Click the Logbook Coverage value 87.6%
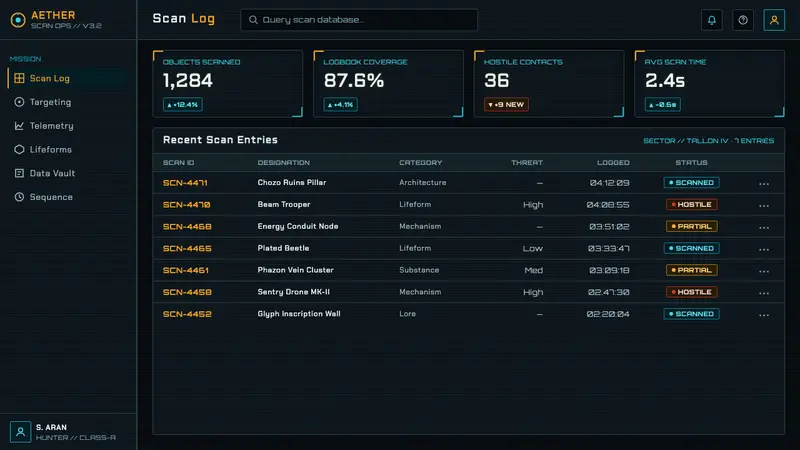800x450 pixels. 354,81
